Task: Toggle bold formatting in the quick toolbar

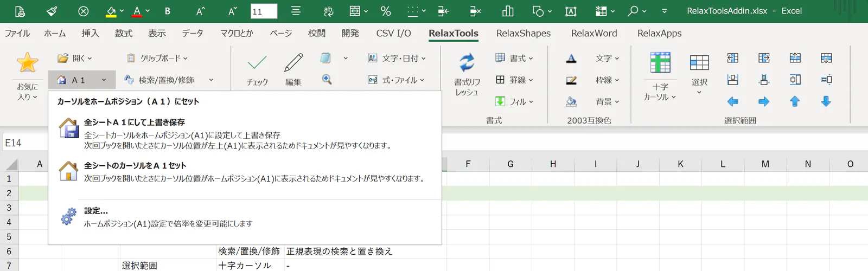Action: 168,11
